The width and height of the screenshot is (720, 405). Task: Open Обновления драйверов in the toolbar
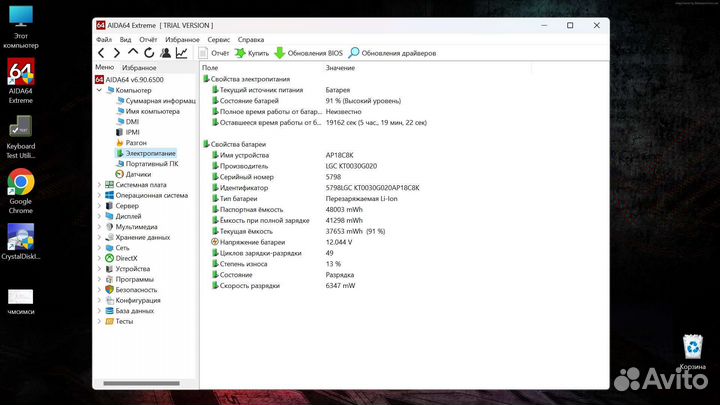392,53
